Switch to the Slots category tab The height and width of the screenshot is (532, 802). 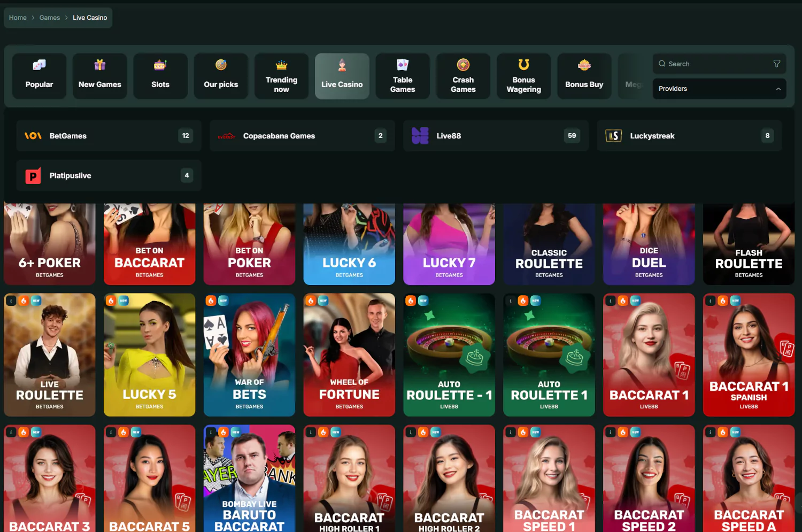click(x=160, y=76)
